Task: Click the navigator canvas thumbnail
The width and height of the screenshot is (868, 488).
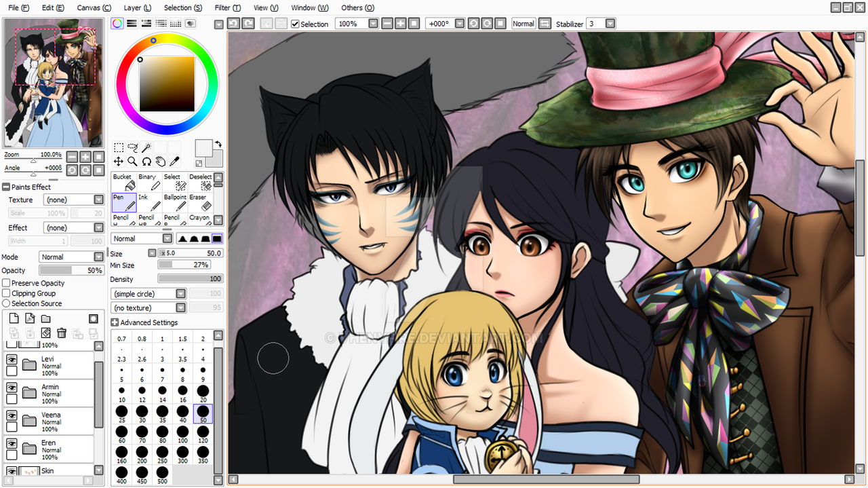Action: [x=53, y=83]
